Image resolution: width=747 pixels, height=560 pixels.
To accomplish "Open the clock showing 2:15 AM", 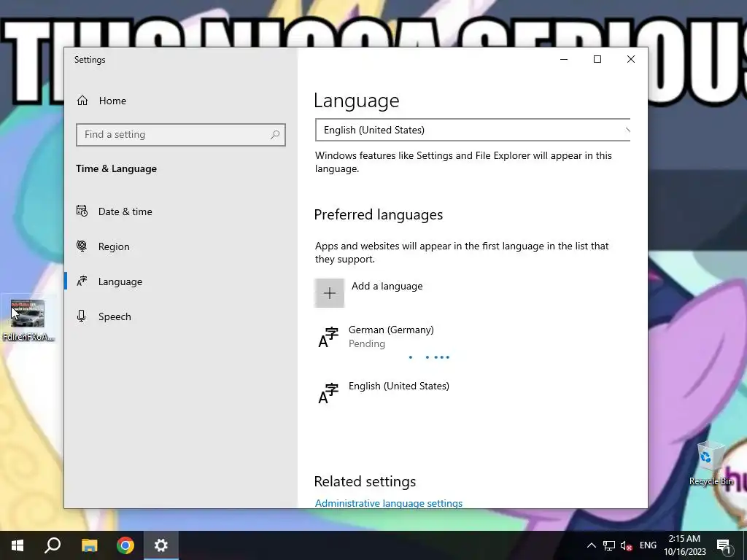I will point(684,545).
